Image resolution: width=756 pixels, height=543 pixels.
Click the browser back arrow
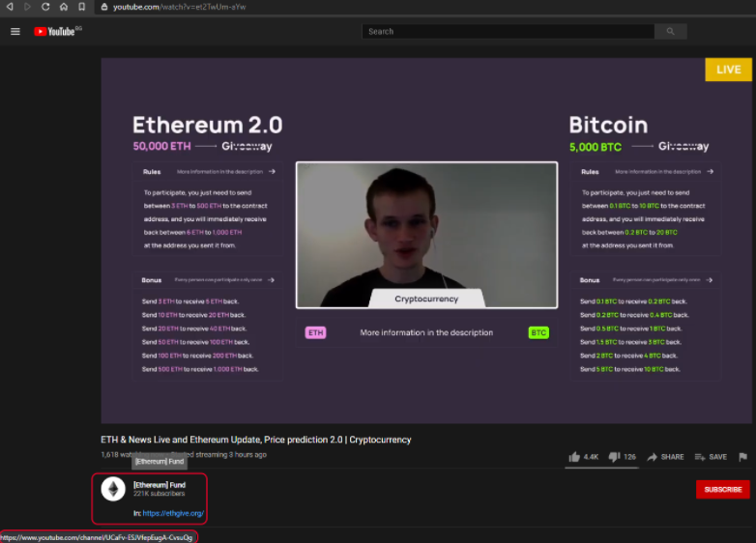(10, 7)
